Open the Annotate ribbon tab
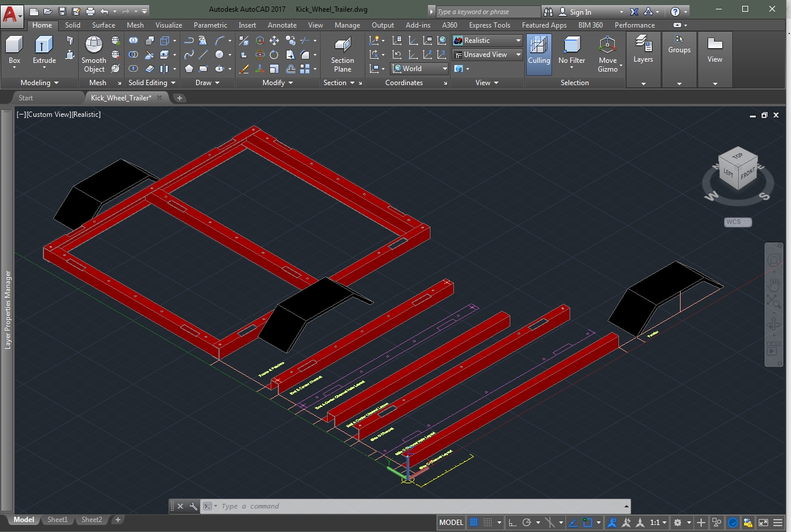Image resolution: width=791 pixels, height=532 pixels. pos(282,25)
